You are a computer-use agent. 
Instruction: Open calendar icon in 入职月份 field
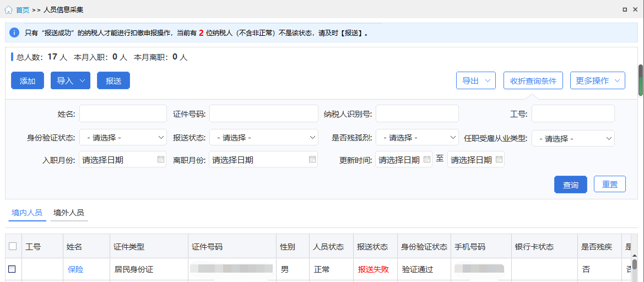tap(161, 159)
